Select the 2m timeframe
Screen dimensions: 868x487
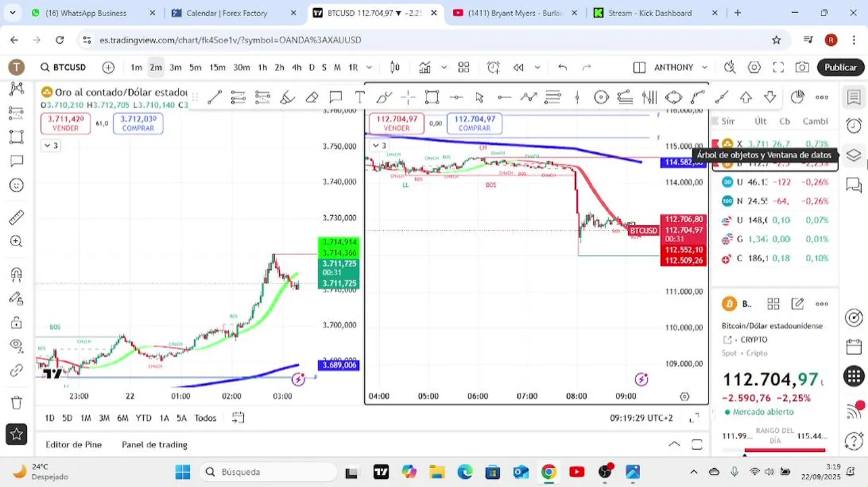point(155,67)
